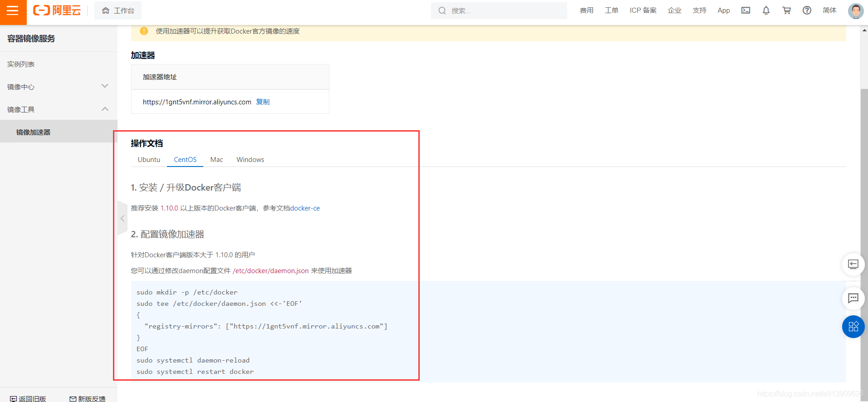Click the accelerator URL text
Viewport: 868px width, 402px height.
tap(197, 102)
